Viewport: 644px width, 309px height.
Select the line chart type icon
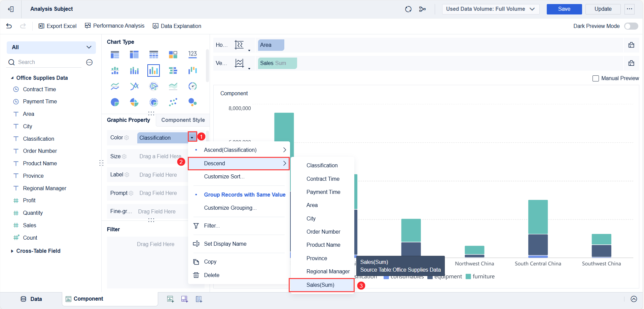pos(115,86)
